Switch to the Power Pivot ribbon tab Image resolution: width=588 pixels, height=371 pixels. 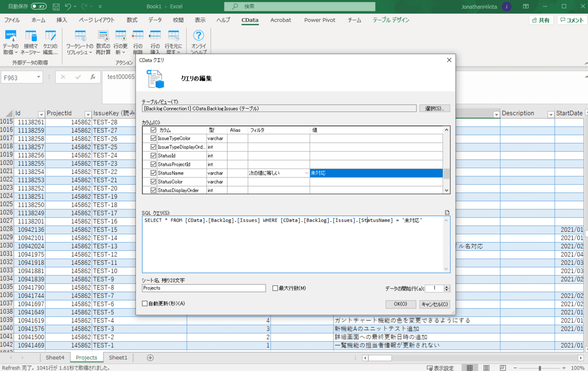(x=319, y=20)
